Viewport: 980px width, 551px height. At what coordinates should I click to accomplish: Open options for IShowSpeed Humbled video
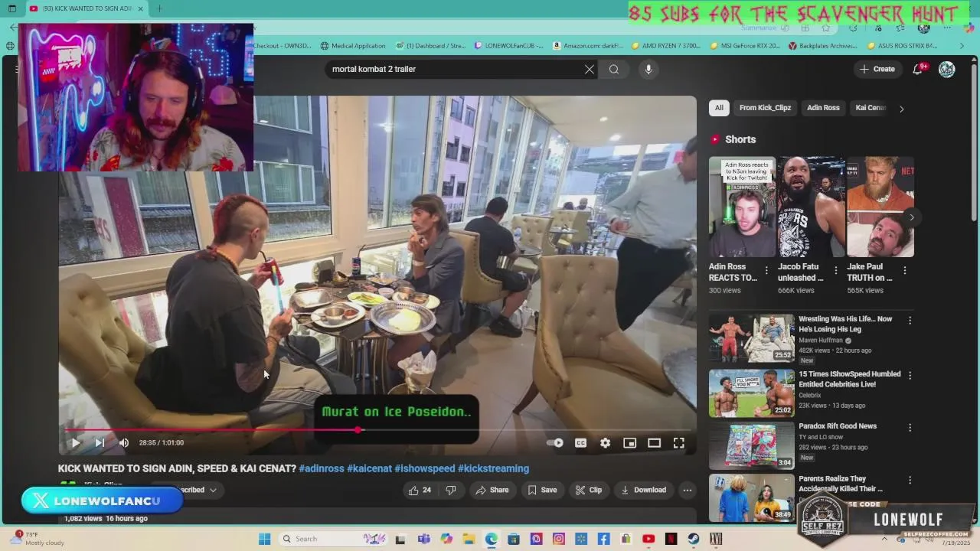point(910,375)
